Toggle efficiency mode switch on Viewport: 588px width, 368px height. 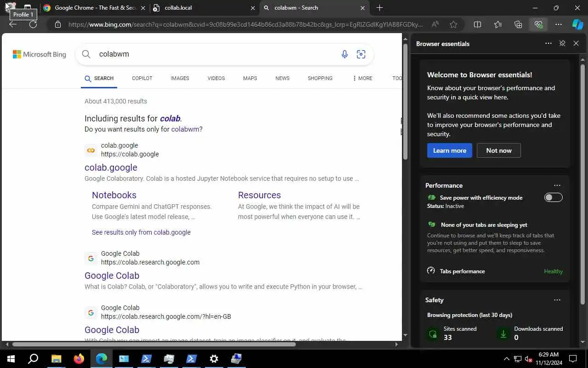point(553,197)
